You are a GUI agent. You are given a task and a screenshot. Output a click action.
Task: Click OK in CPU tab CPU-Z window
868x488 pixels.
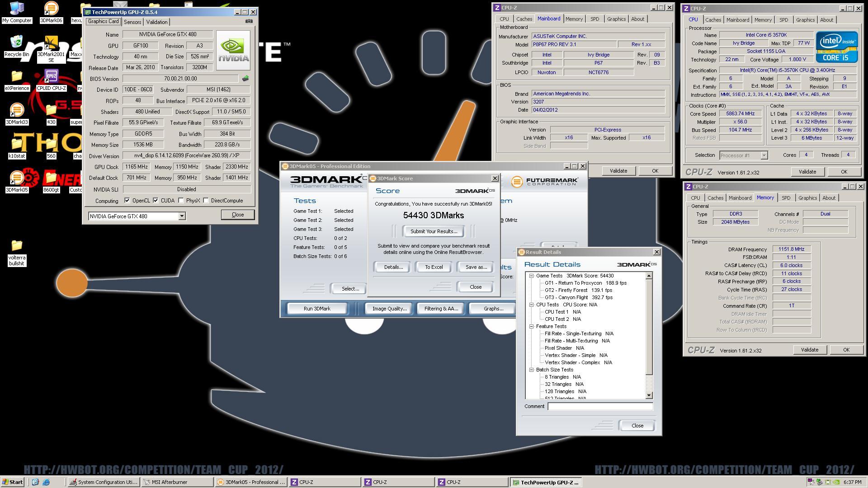(x=844, y=172)
